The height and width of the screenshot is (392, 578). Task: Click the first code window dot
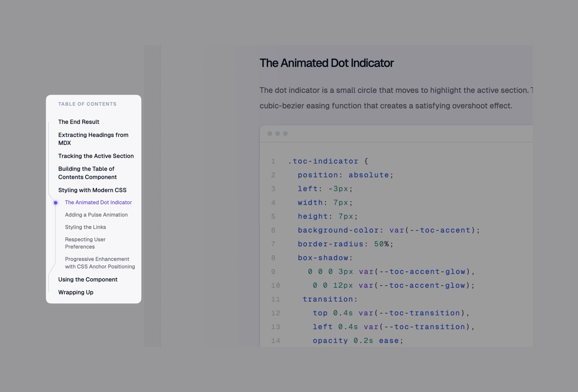[x=270, y=134]
